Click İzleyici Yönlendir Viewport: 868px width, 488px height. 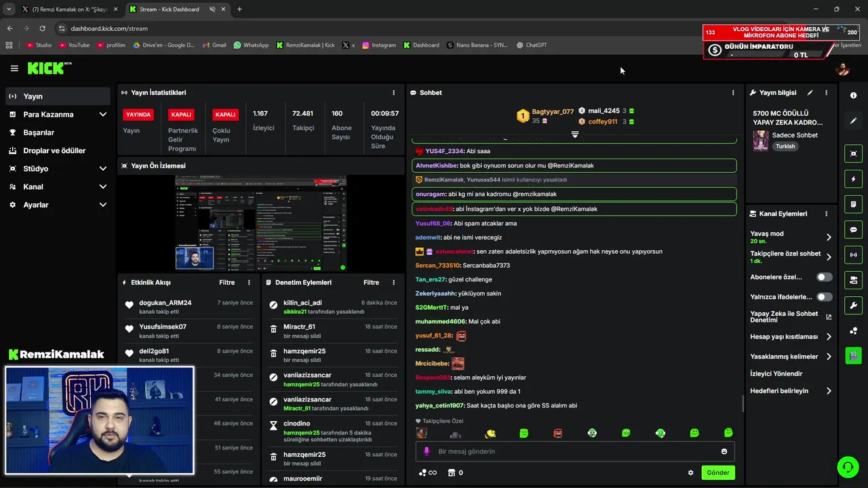[x=776, y=374]
